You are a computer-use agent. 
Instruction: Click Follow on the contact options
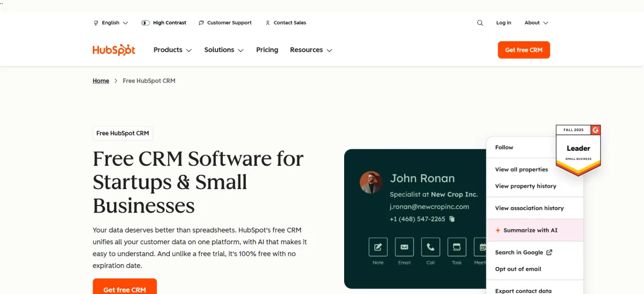coord(504,147)
